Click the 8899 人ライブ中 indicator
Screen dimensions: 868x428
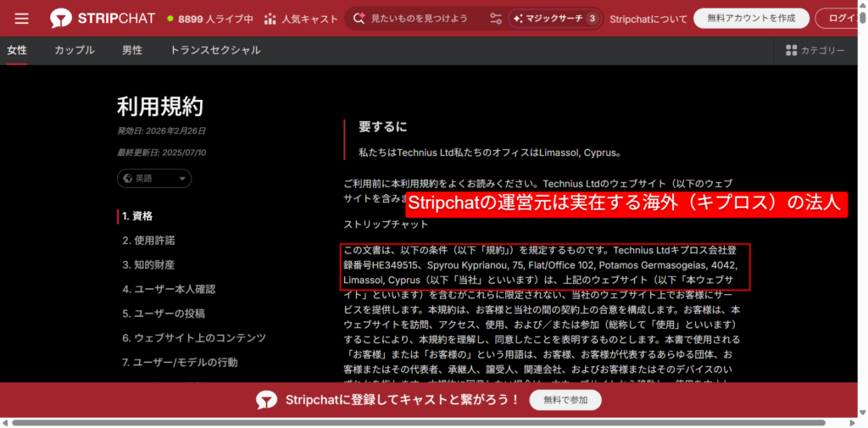click(x=210, y=19)
